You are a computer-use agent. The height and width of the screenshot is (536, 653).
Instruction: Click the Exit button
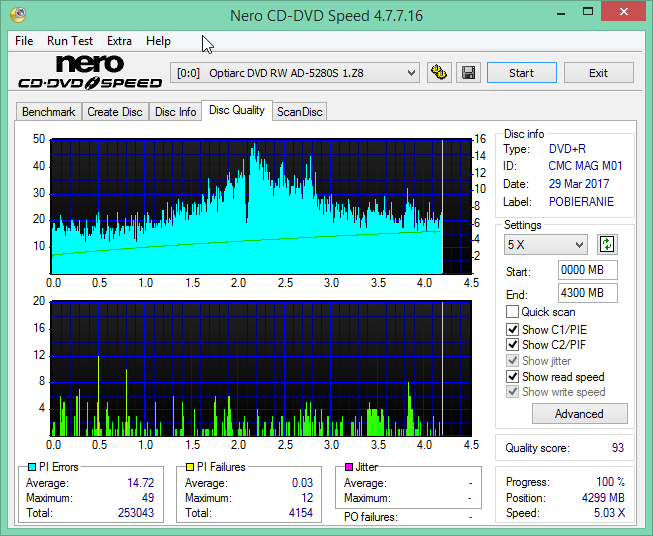tap(598, 73)
